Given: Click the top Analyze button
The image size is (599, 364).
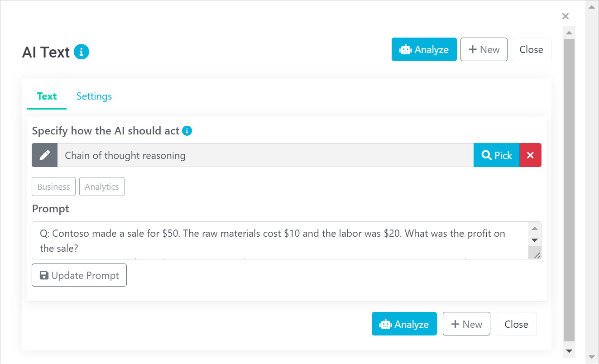Looking at the screenshot, I should [424, 49].
